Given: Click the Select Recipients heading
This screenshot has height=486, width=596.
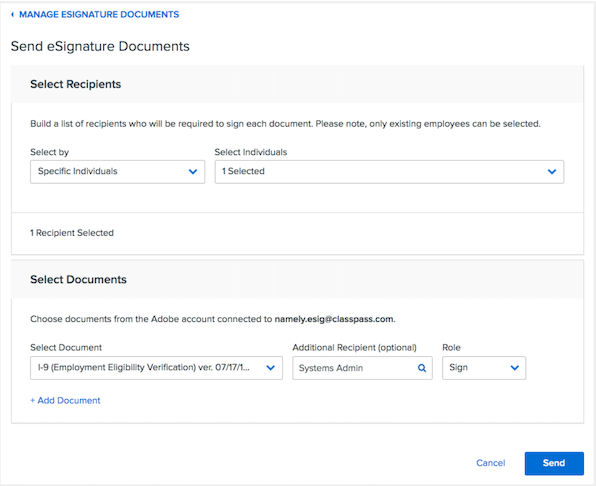Looking at the screenshot, I should [x=76, y=84].
